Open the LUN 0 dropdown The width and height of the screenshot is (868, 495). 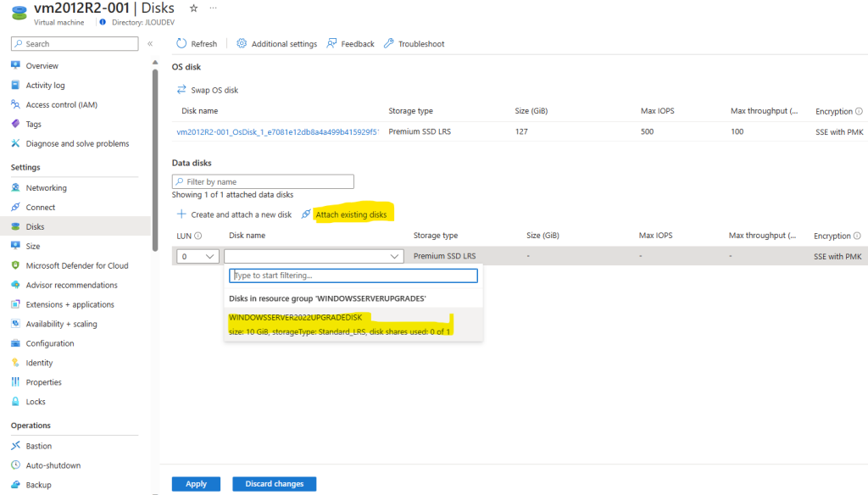pyautogui.click(x=198, y=256)
